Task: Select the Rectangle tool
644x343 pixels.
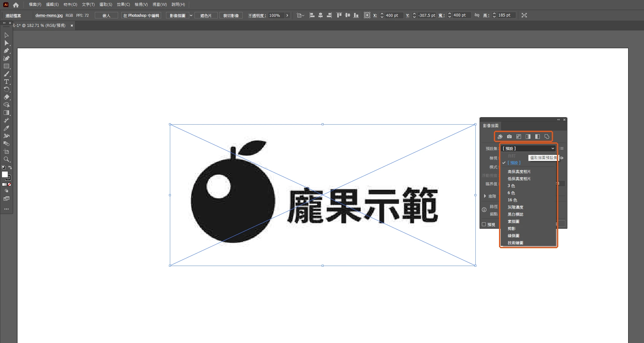Action: pyautogui.click(x=6, y=66)
